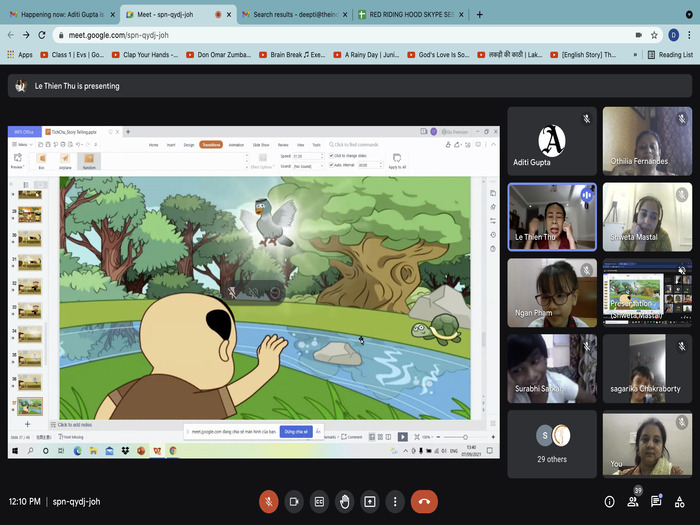Viewport: 700px width, 525px height.
Task: Go forward in Chrome
Action: (x=26, y=35)
